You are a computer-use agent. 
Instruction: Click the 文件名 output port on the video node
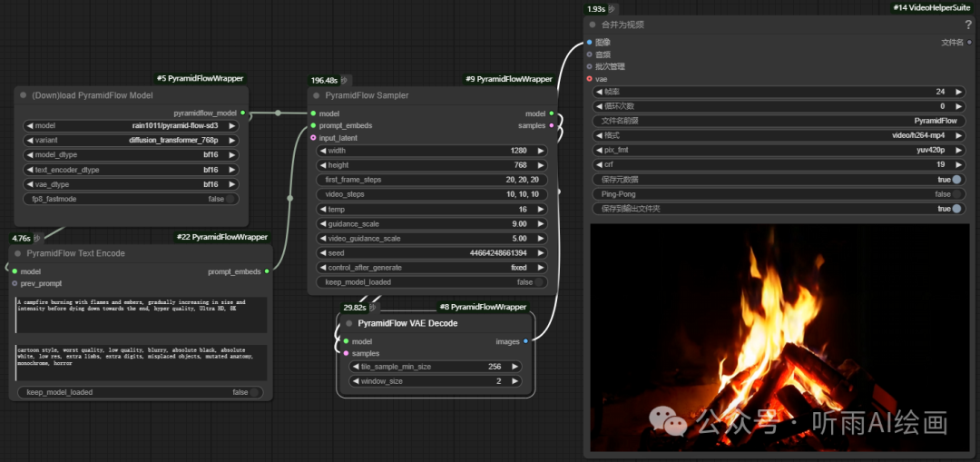(x=969, y=43)
